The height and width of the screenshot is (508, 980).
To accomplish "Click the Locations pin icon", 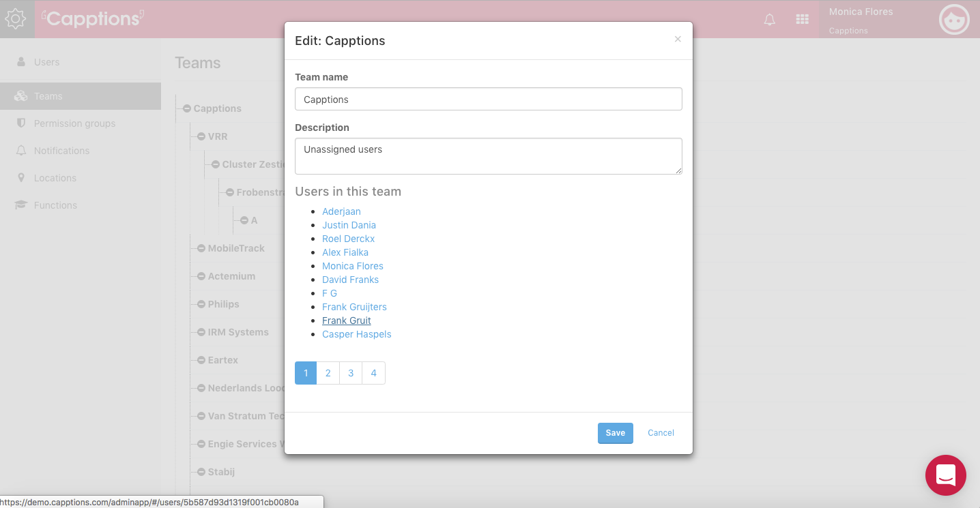I will tap(21, 178).
